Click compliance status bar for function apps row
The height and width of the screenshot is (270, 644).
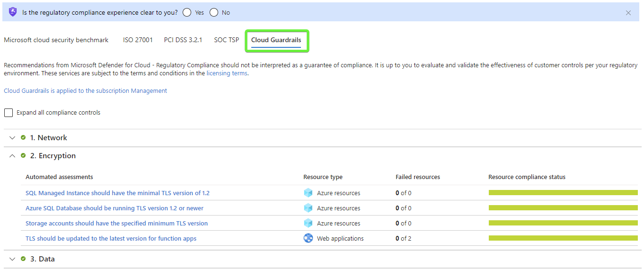[563, 238]
